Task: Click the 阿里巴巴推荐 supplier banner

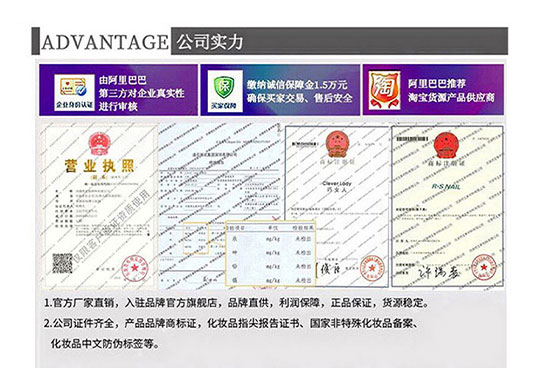Action: 433,90
